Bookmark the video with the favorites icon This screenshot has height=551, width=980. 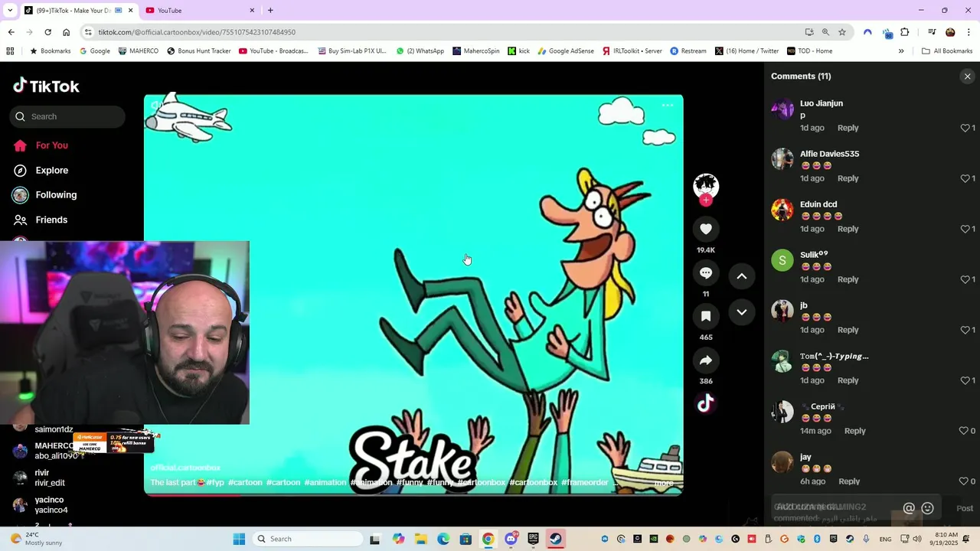[706, 316]
